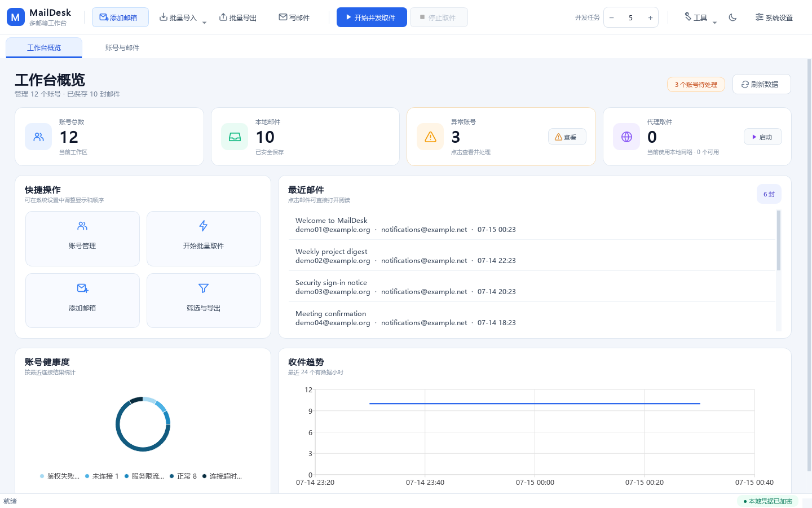The height and width of the screenshot is (508, 812).
Task: Click the account health donut chart
Action: pos(143,424)
